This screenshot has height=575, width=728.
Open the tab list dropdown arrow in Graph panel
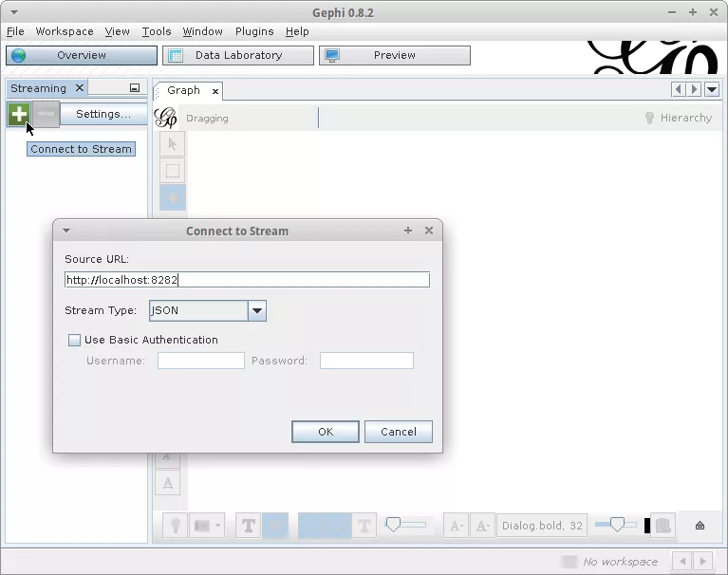point(712,89)
